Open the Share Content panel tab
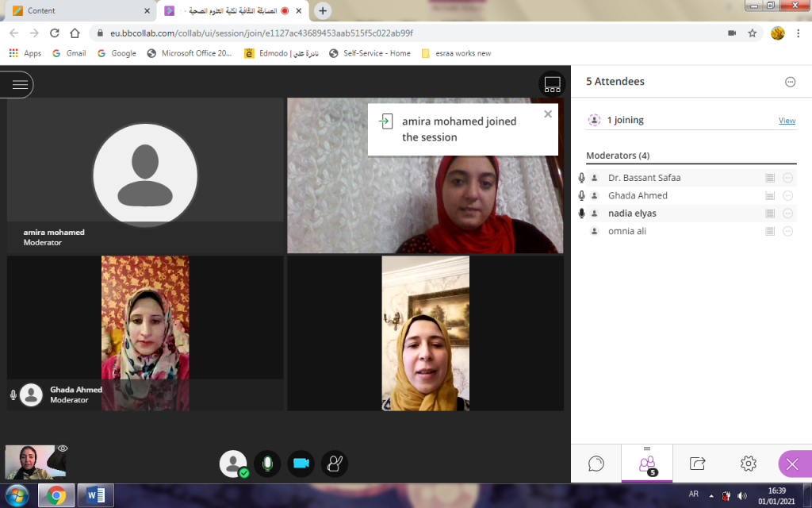This screenshot has height=508, width=812. (x=698, y=464)
